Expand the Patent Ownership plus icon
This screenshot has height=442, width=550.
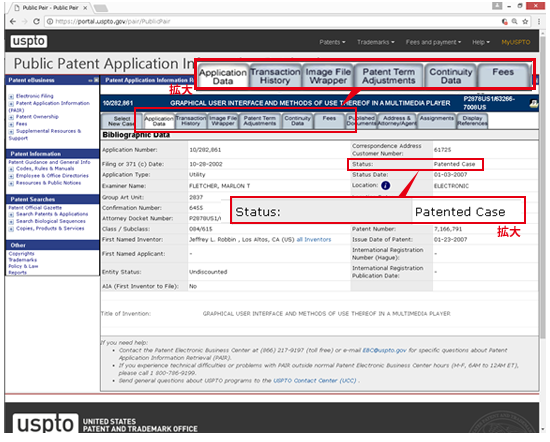tap(11, 117)
